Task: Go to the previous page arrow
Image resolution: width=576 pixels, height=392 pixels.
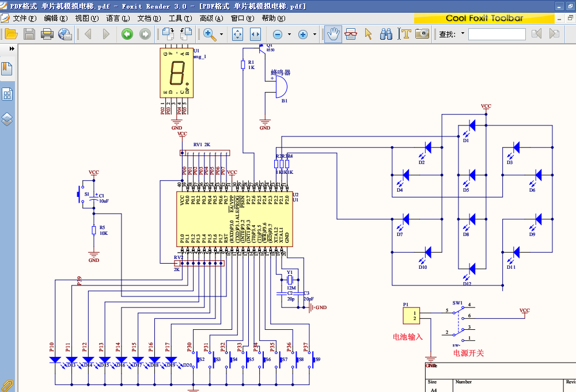Action: (88, 34)
